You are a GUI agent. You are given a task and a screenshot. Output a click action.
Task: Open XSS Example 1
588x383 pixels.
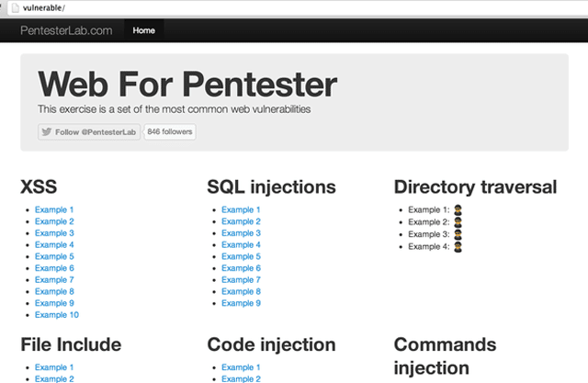click(54, 209)
